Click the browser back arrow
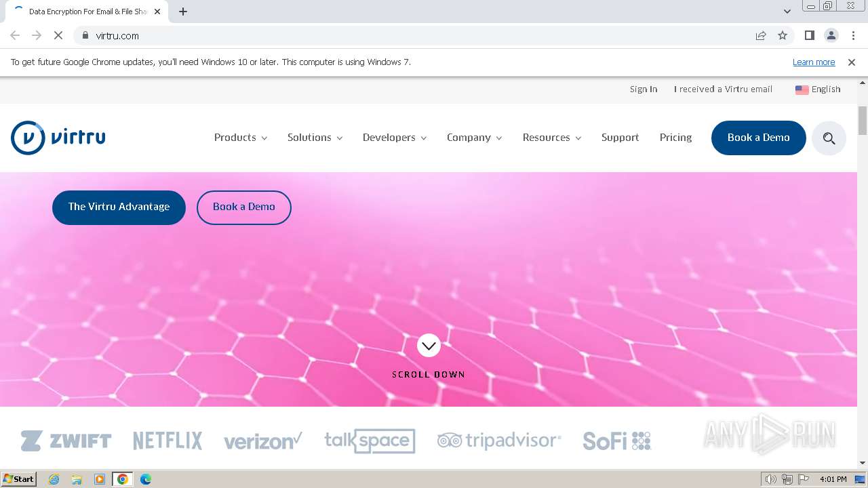This screenshot has height=488, width=868. click(15, 35)
